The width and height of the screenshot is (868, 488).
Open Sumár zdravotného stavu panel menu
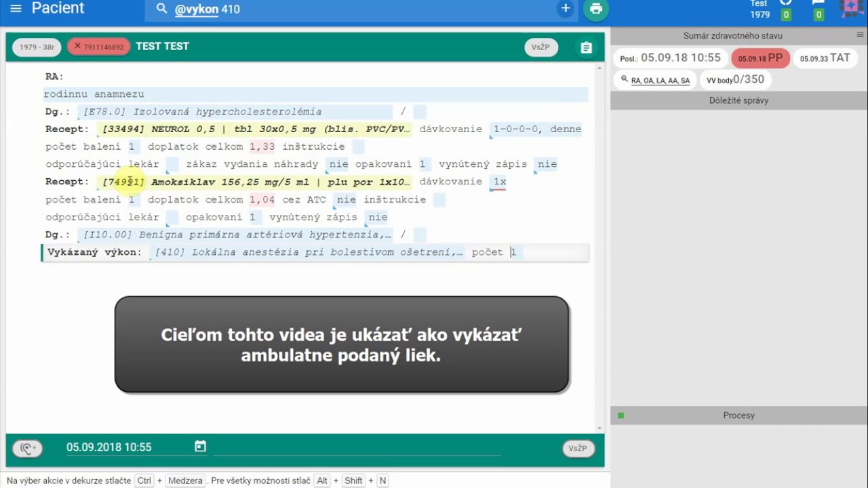coord(860,35)
